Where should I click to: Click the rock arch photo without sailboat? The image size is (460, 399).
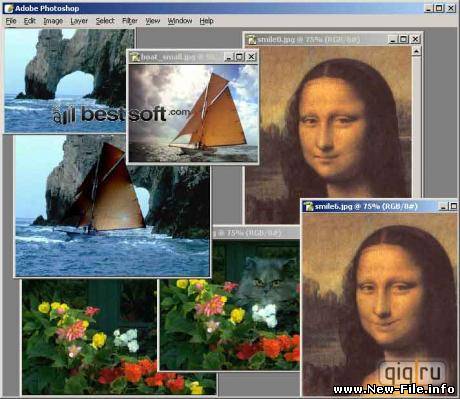[65, 80]
